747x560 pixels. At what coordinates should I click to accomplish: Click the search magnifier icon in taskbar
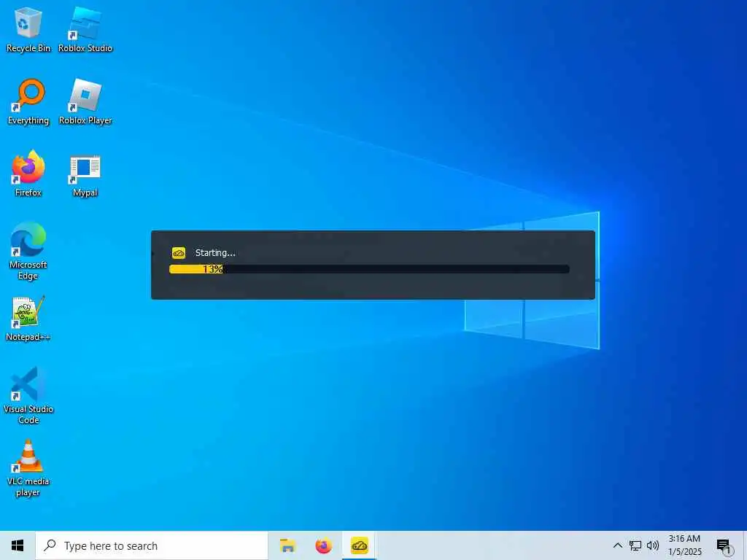(x=50, y=545)
